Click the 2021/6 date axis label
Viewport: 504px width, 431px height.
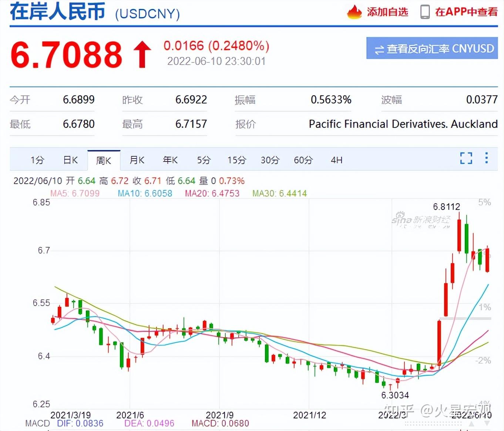tap(130, 415)
